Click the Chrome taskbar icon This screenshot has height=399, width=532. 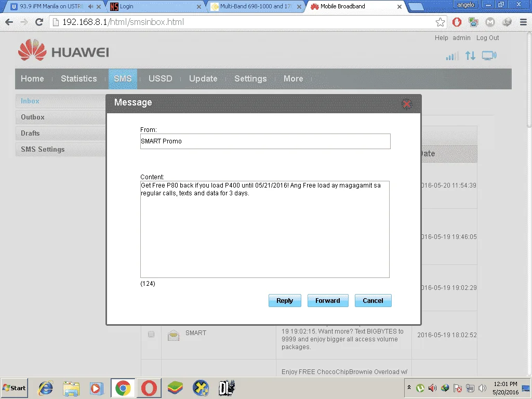pyautogui.click(x=123, y=388)
